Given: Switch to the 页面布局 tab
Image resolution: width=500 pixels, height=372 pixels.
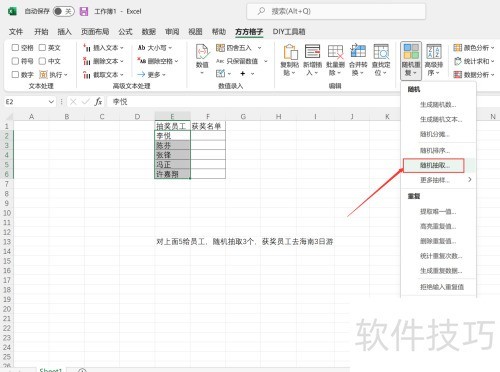Looking at the screenshot, I should tap(95, 32).
